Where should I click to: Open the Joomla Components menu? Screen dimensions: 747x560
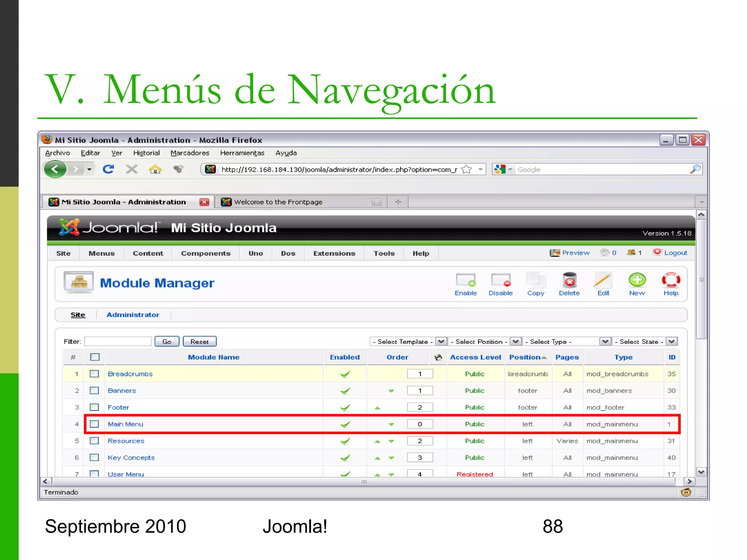[x=206, y=253]
